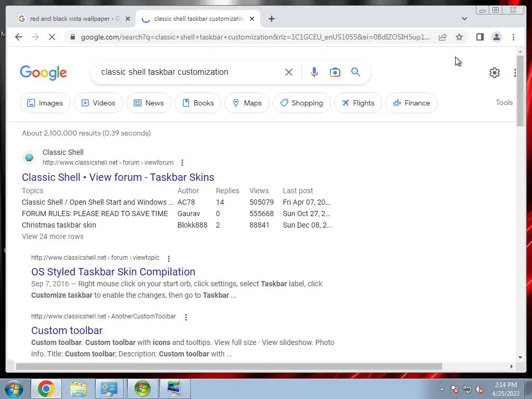Open Classic Shell / Open Shell Start topic
Screen dimensions: 532x399
point(98,202)
